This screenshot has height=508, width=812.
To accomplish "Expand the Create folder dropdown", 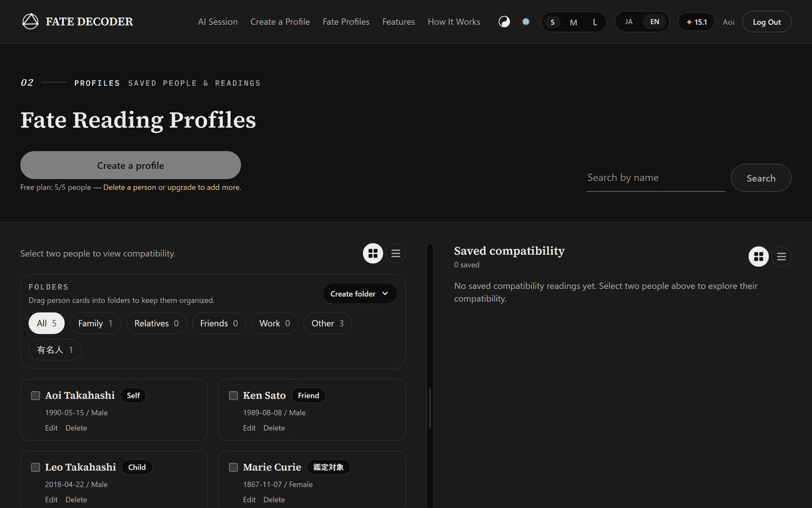I will click(x=360, y=294).
